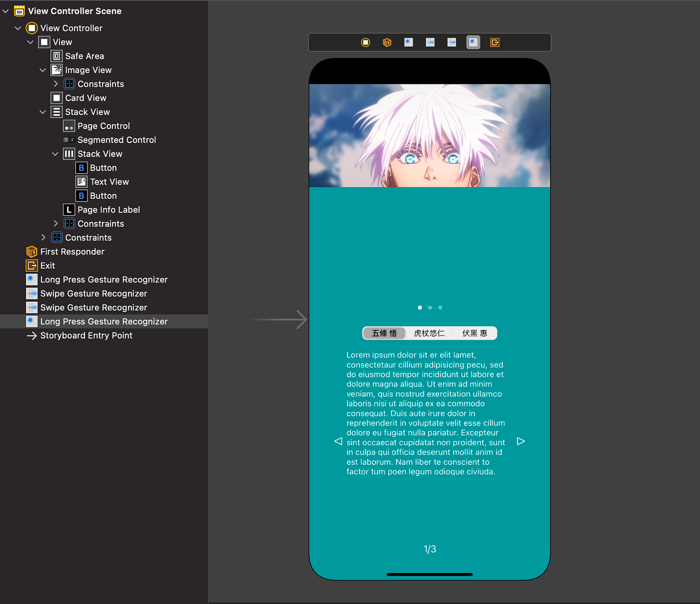The height and width of the screenshot is (604, 700).
Task: Click the left arrow navigation button in the preview
Action: click(x=338, y=441)
